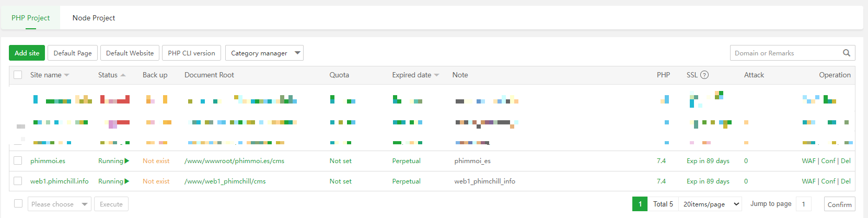This screenshot has width=868, height=218.
Task: Click the Running play icon for phimmoi.es
Action: coord(127,161)
